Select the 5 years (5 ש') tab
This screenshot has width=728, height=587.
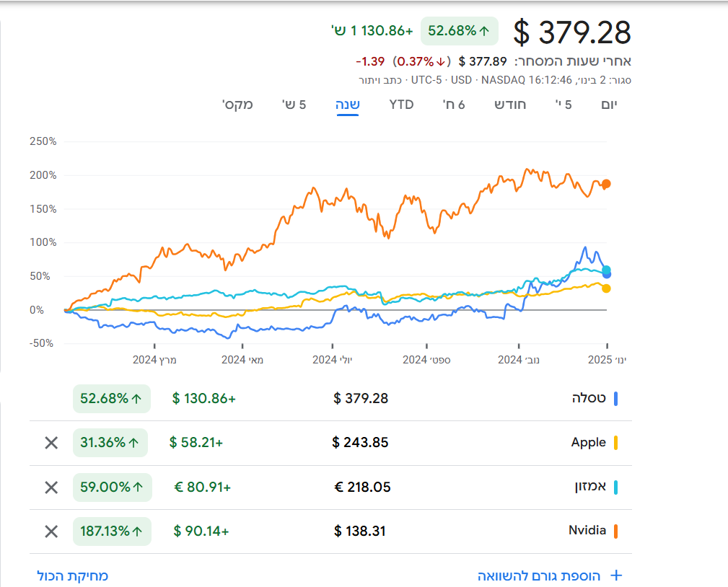294,105
